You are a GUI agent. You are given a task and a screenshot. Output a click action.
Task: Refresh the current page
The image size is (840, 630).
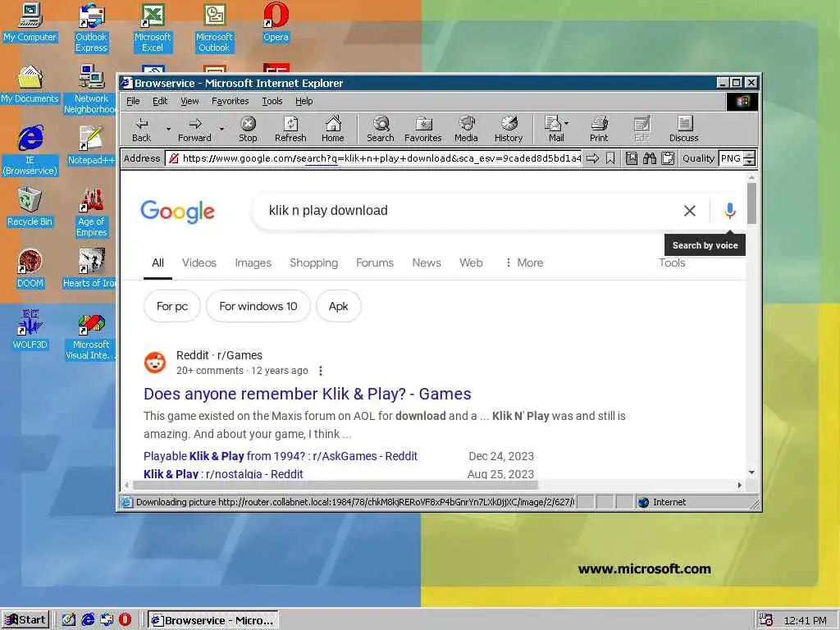[x=290, y=129]
